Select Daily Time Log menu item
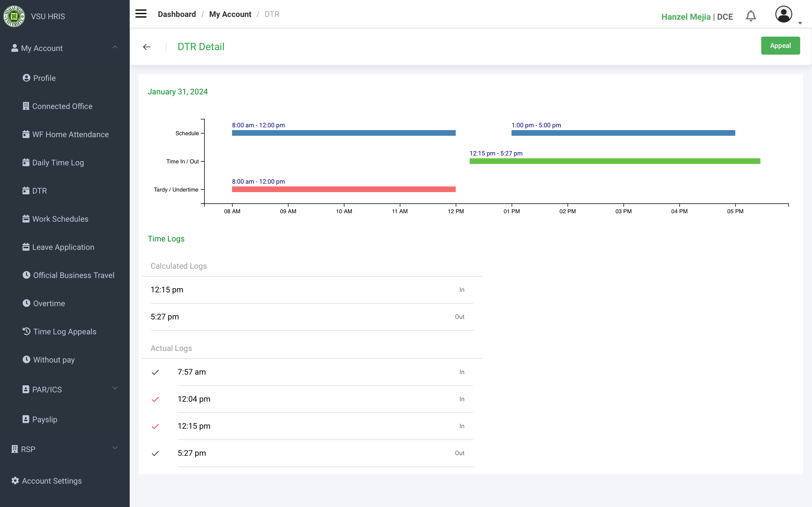 click(x=58, y=163)
